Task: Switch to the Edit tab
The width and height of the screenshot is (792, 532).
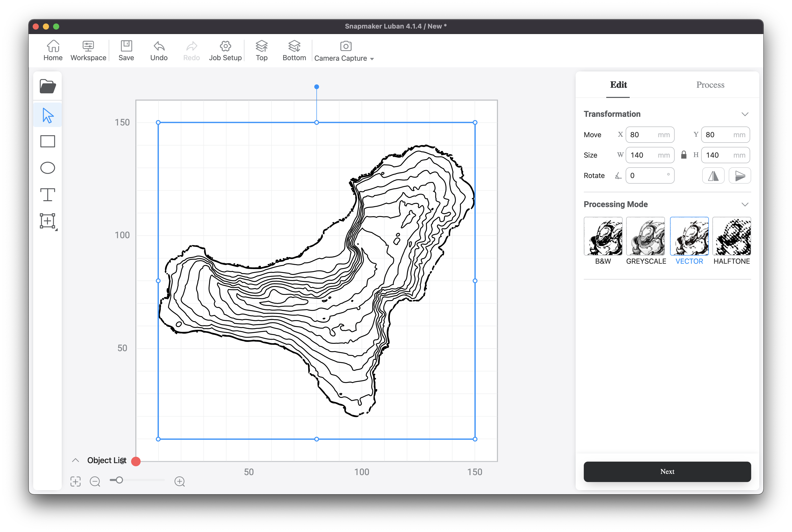Action: tap(618, 85)
